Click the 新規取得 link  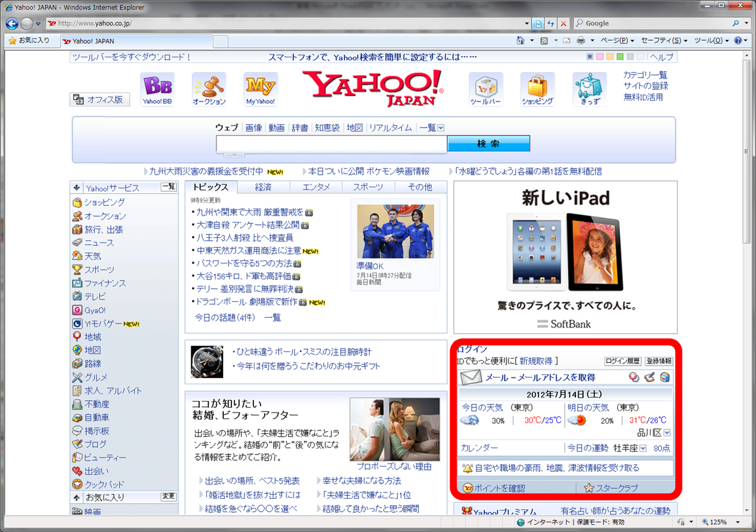[536, 361]
